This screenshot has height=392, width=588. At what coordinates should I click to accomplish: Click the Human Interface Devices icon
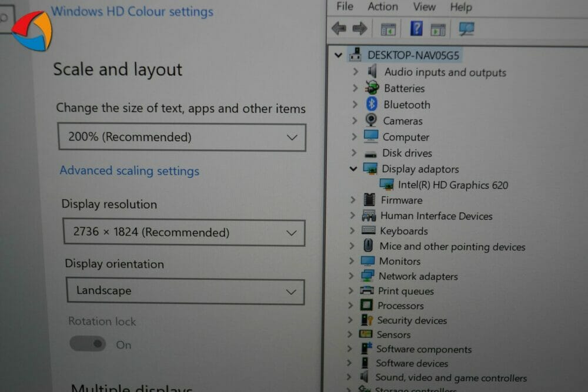(x=369, y=216)
